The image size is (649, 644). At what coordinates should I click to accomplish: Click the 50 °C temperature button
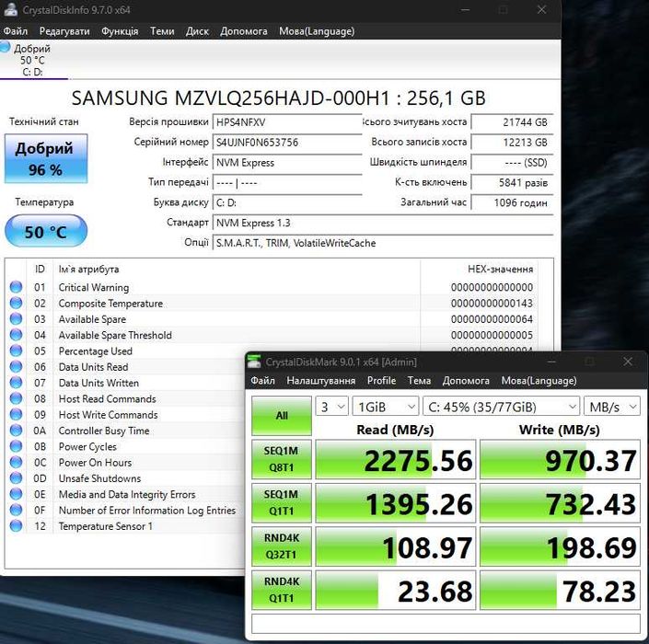[x=46, y=231]
